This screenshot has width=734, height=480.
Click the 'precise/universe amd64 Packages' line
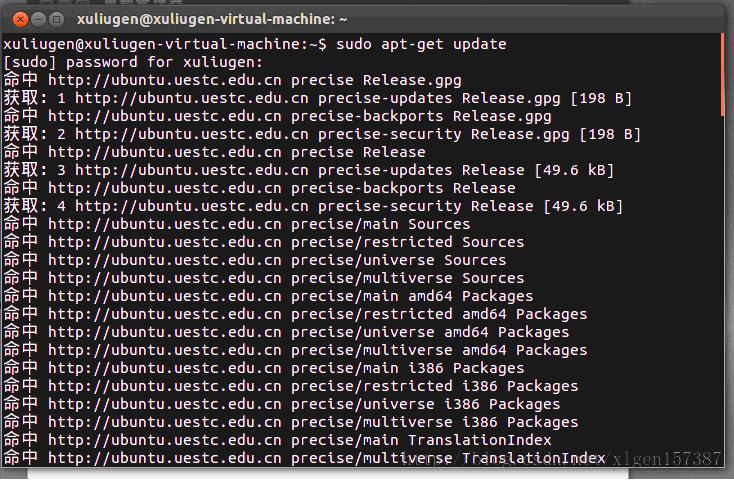[x=286, y=332]
